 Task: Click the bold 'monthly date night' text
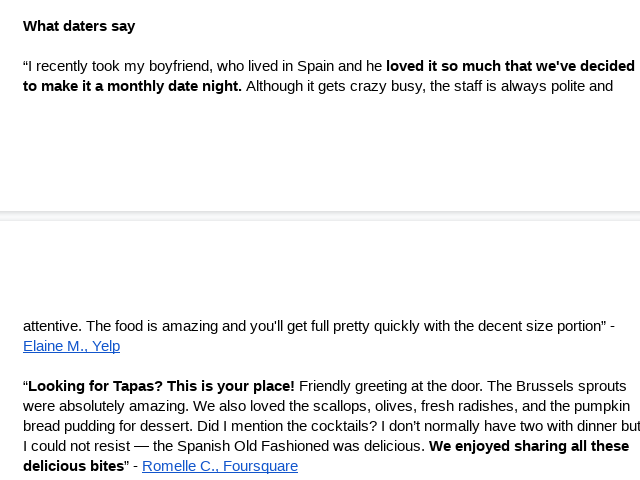coord(174,86)
